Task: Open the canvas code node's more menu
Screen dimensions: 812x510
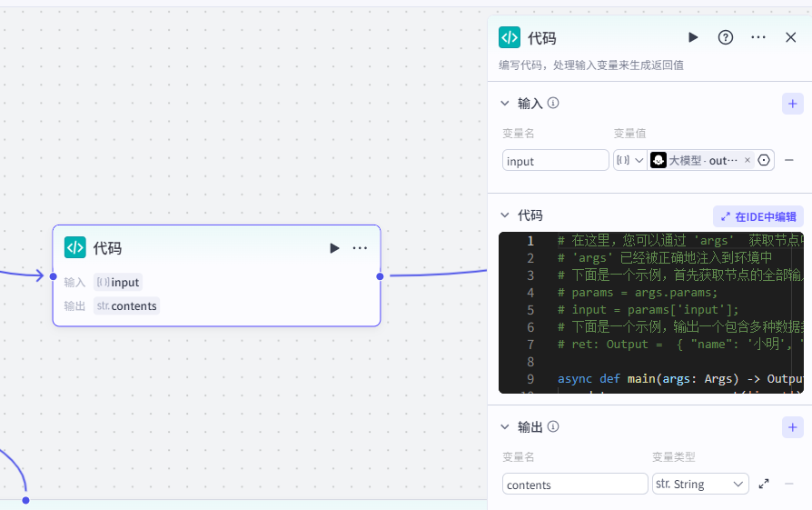Action: pyautogui.click(x=360, y=248)
